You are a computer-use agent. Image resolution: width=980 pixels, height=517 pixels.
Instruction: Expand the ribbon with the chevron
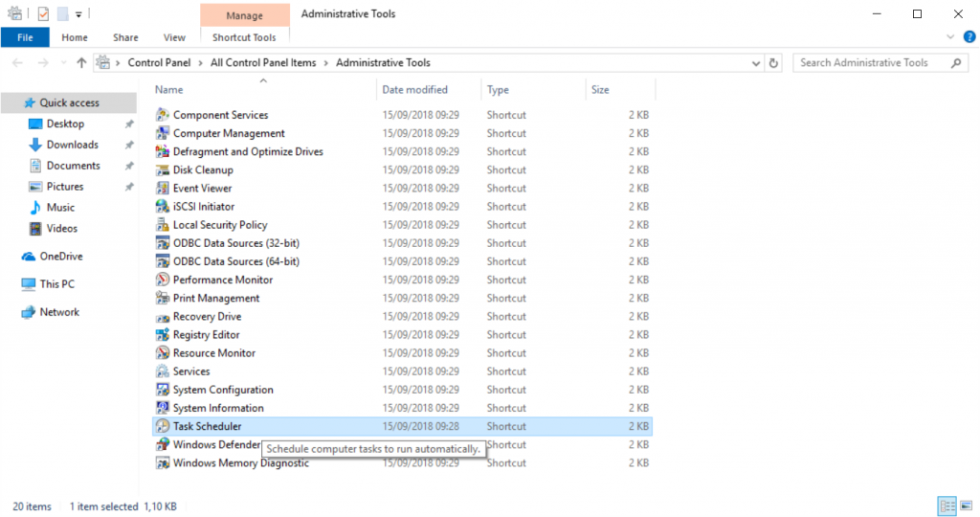[950, 37]
